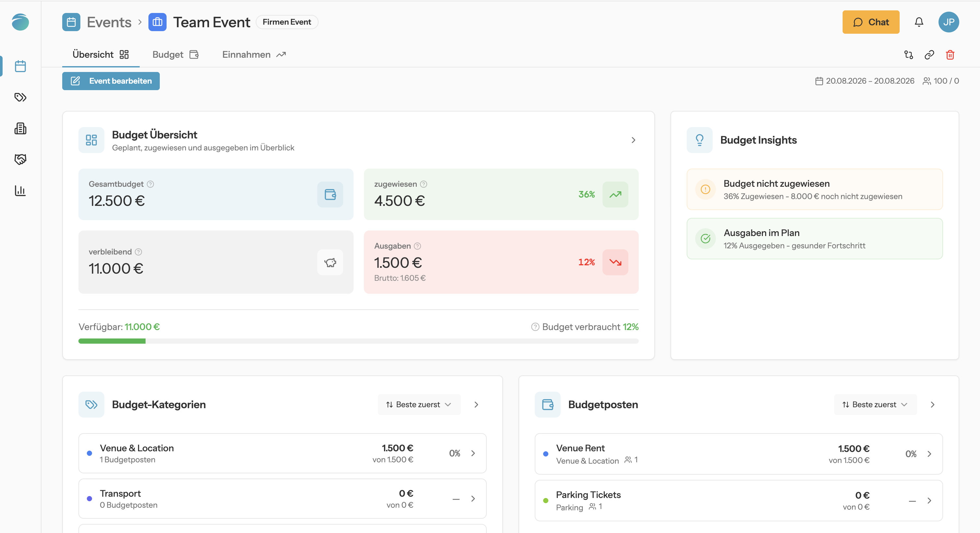The image size is (980, 533).
Task: Click the Events calendar breadcrumb icon
Action: pos(71,22)
